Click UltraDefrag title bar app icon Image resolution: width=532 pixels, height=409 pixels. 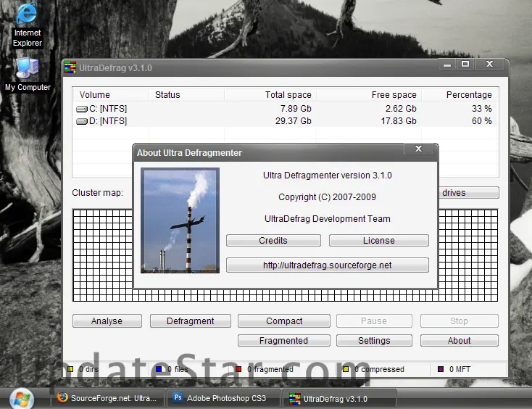[70, 67]
